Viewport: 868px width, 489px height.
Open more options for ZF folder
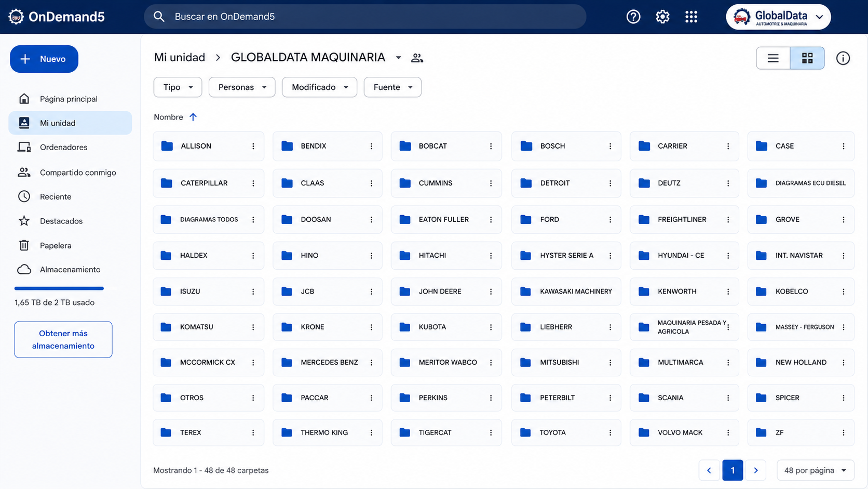click(843, 432)
